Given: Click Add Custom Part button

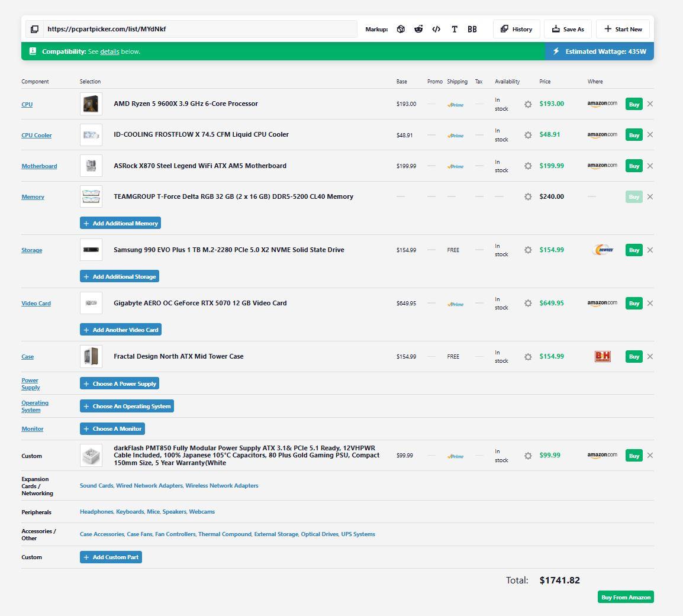Looking at the screenshot, I should click(x=111, y=557).
